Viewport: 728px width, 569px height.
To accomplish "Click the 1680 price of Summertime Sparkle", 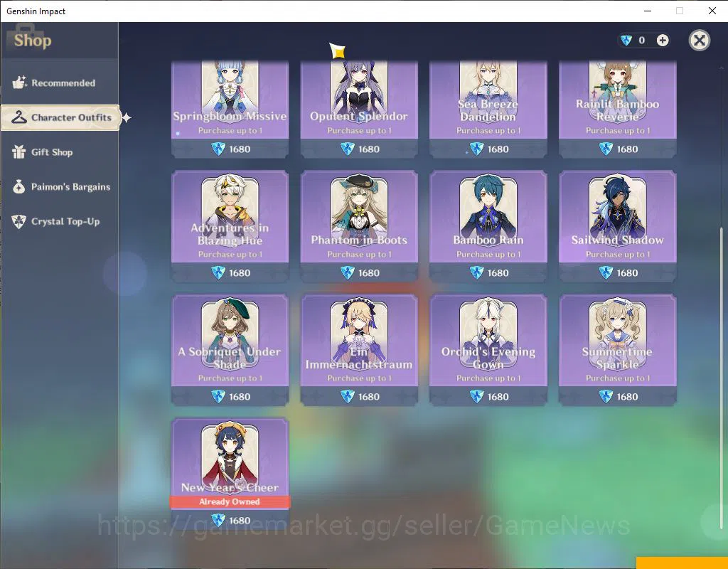I will [x=627, y=397].
